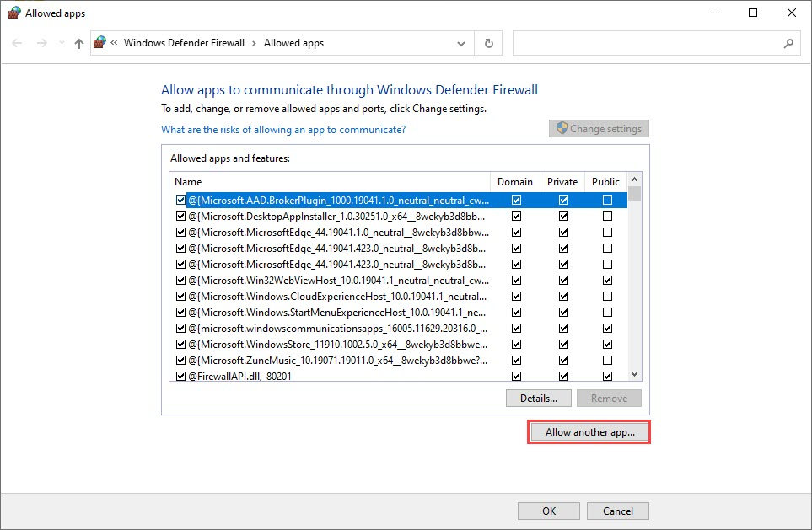The height and width of the screenshot is (530, 812).
Task: Toggle Private checkbox for Microsoft.Windows.StartMenuExperienceHost
Action: [x=563, y=312]
